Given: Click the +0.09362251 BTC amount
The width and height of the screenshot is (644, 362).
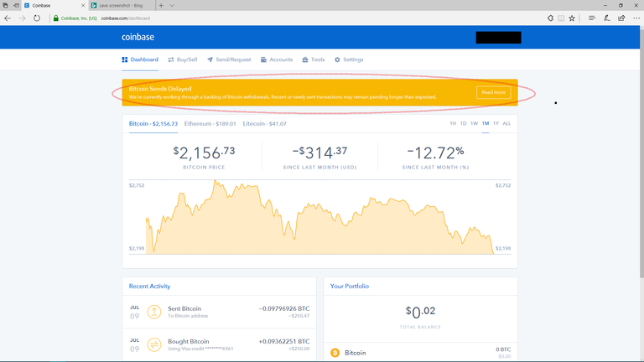Looking at the screenshot, I should [284, 342].
